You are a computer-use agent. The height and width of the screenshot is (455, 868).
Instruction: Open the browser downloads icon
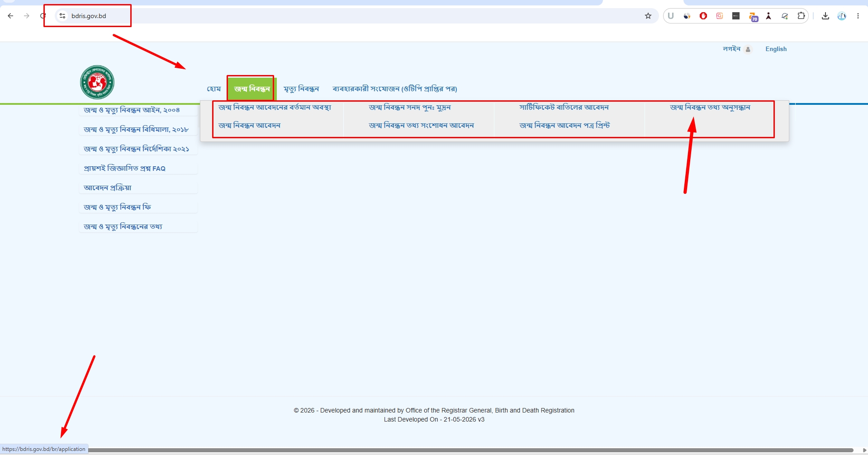pyautogui.click(x=825, y=16)
